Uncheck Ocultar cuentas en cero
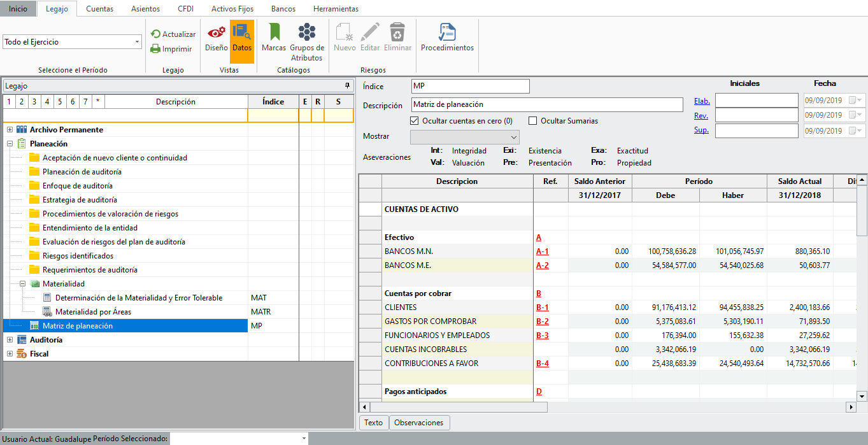868x445 pixels. tap(415, 121)
